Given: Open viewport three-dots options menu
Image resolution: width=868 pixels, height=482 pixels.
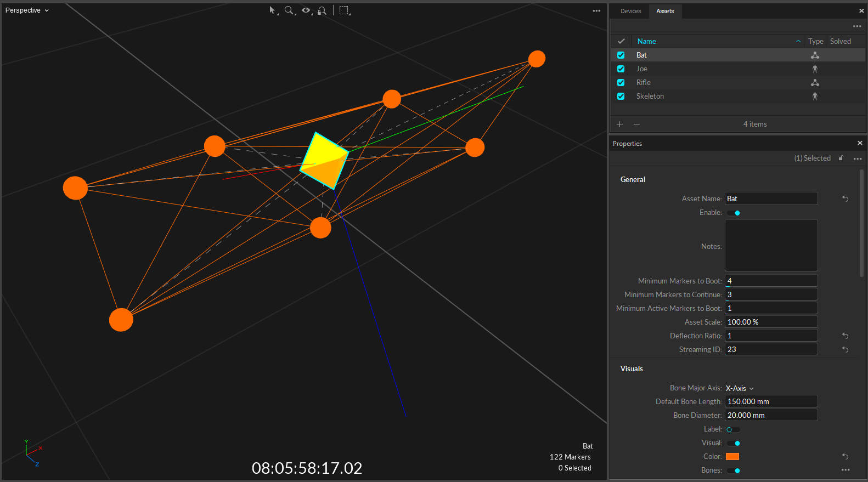Looking at the screenshot, I should pyautogui.click(x=596, y=11).
